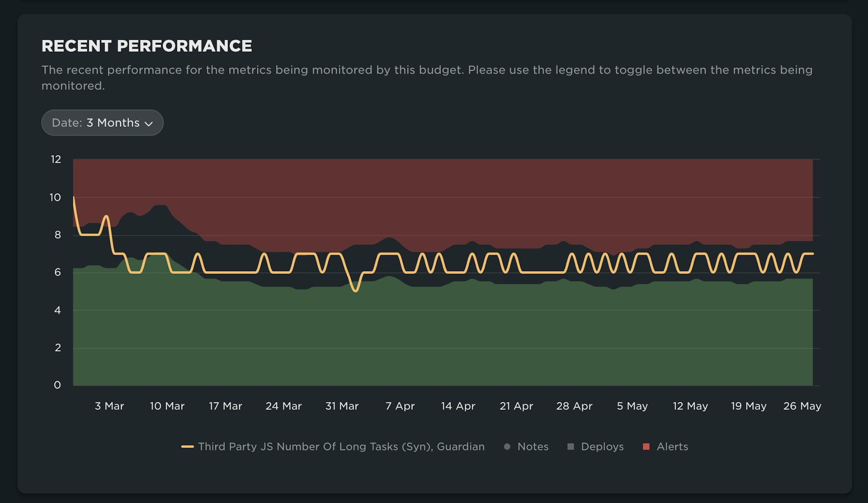Click the gray Notes circle icon

(x=507, y=447)
